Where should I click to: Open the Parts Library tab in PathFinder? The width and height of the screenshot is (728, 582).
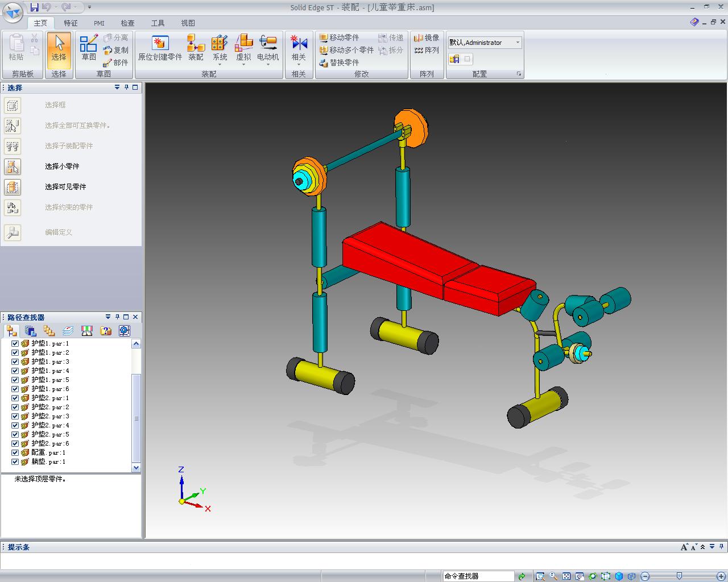click(31, 331)
